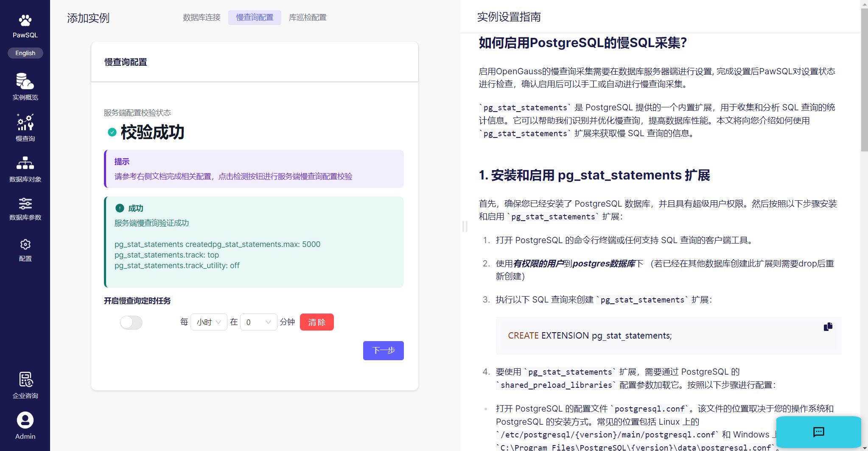Open the 配置 settings gear icon

coord(25,245)
